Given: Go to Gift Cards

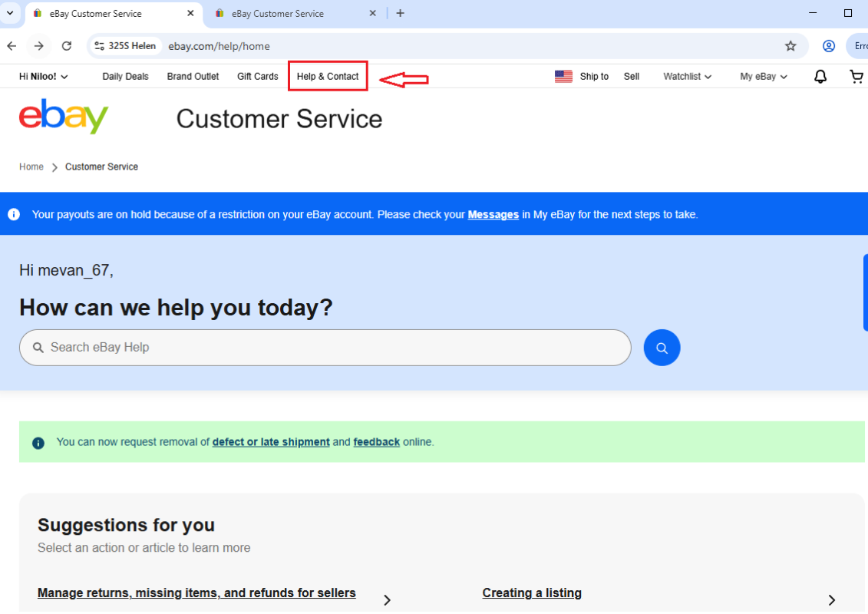Looking at the screenshot, I should [x=257, y=77].
